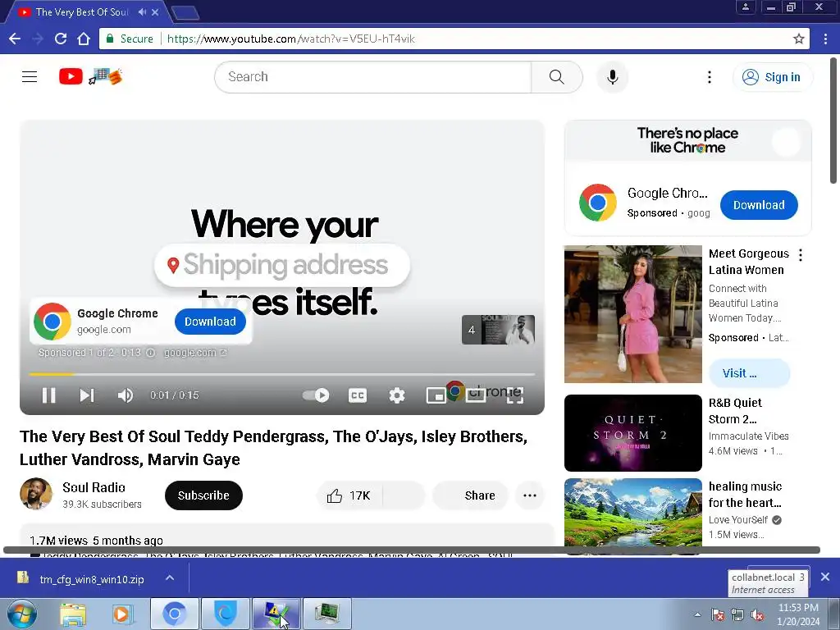Open the player settings gear
This screenshot has height=630, width=840.
[x=396, y=395]
